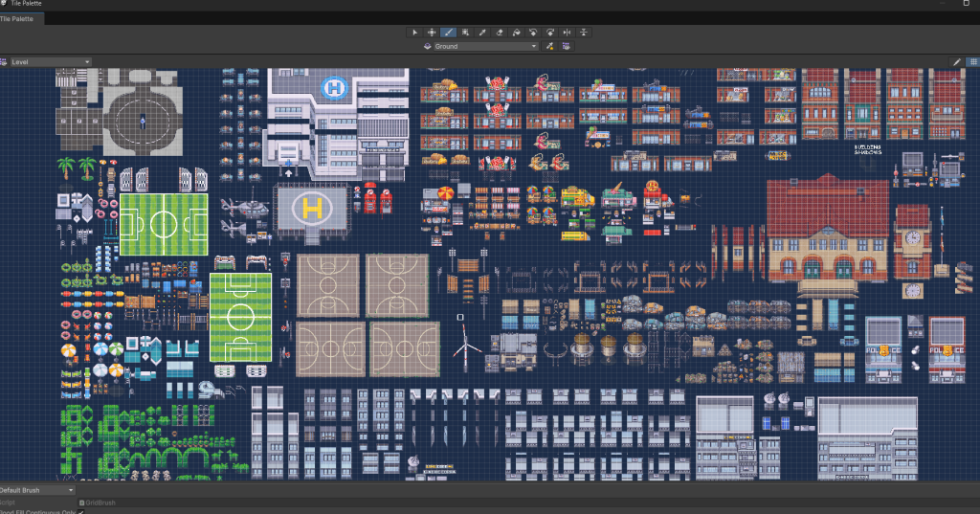Rotate tile counter-clockwise
Viewport: 980px width, 514px height.
pyautogui.click(x=532, y=33)
